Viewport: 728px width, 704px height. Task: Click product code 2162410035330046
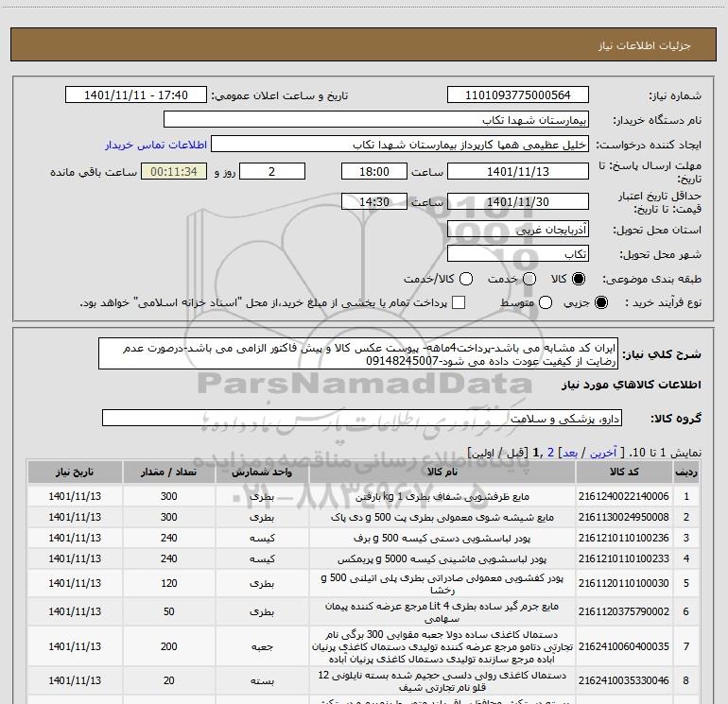pos(624,680)
